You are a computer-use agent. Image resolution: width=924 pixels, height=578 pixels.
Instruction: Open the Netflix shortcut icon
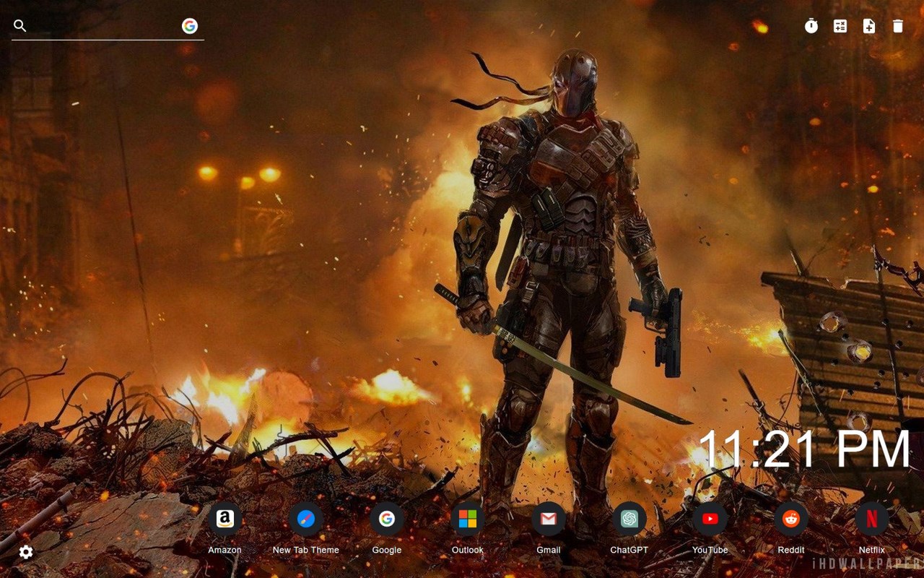coord(872,519)
